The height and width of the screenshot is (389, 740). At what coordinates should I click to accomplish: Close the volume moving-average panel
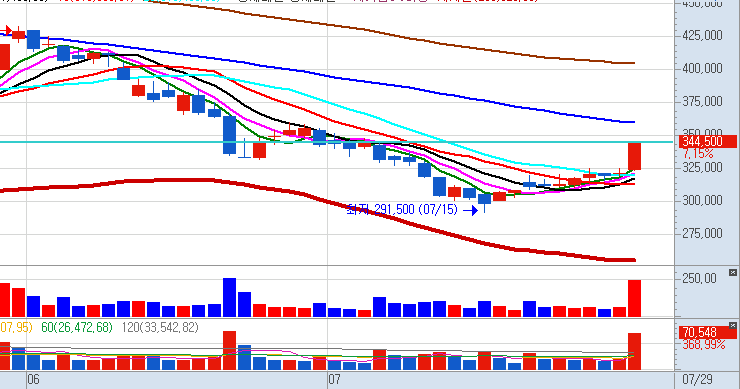coord(732,325)
